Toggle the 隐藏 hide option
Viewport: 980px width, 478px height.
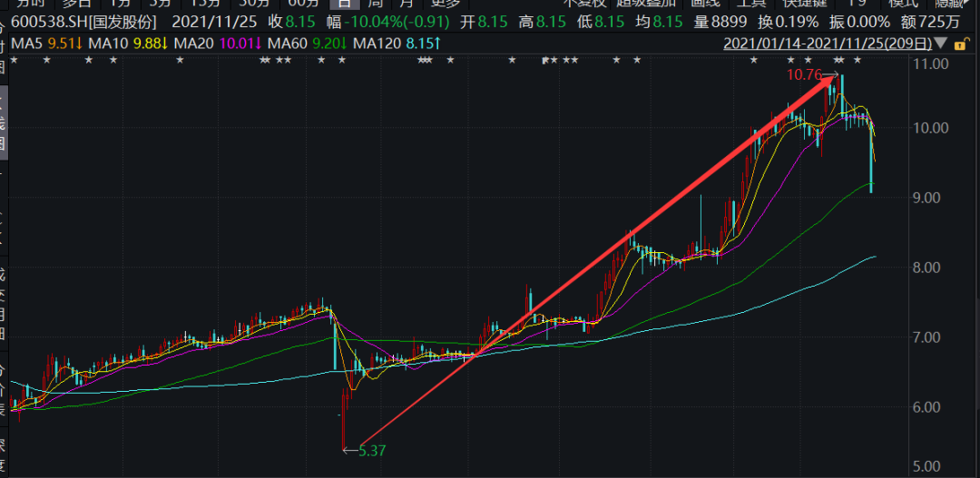coord(951,3)
